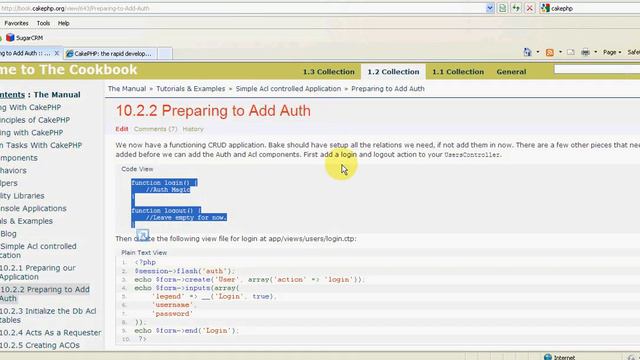Image resolution: width=640 pixels, height=360 pixels.
Task: Click the address bar URL field
Action: tap(243, 8)
